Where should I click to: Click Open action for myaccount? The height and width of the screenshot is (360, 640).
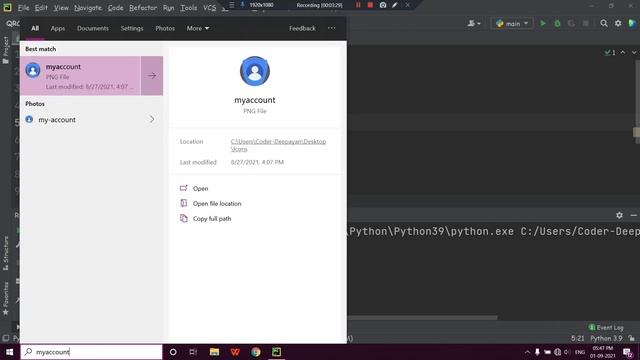pos(200,189)
